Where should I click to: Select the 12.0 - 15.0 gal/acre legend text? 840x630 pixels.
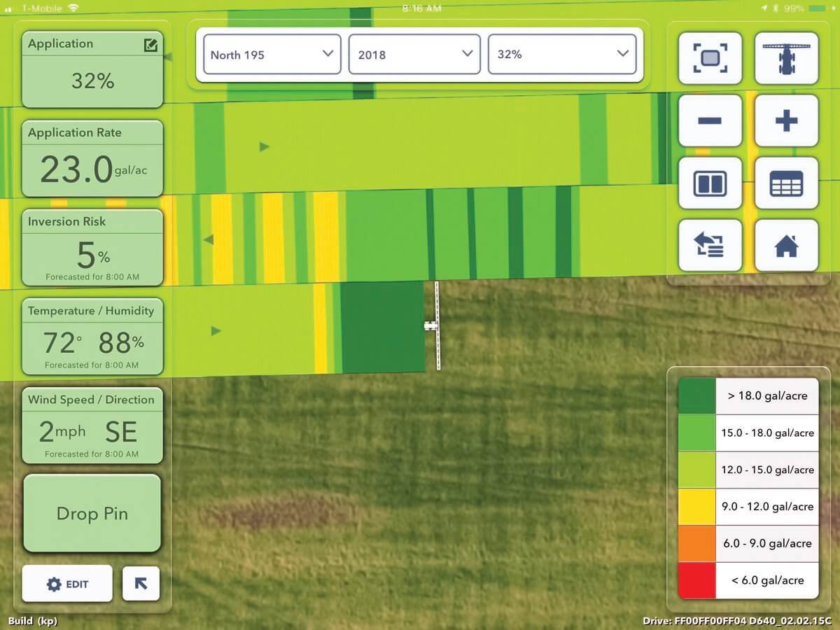click(x=767, y=470)
